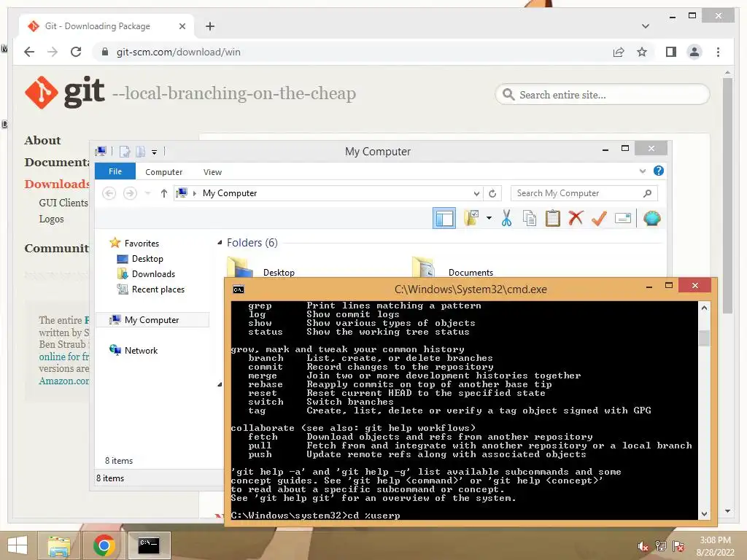Click the Cut scissors icon
Viewport: 747px width, 560px height.
pos(506,218)
